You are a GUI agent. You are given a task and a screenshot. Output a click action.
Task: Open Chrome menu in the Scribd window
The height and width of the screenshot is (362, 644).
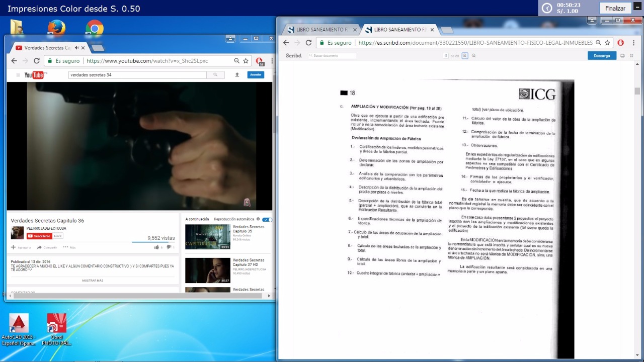[x=632, y=43]
